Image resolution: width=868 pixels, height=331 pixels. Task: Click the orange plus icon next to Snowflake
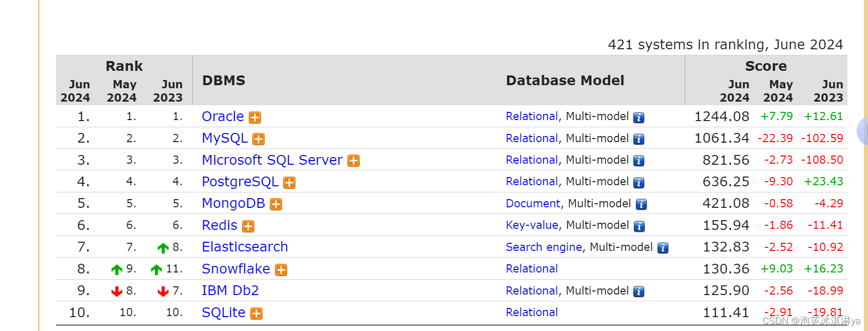pos(281,270)
